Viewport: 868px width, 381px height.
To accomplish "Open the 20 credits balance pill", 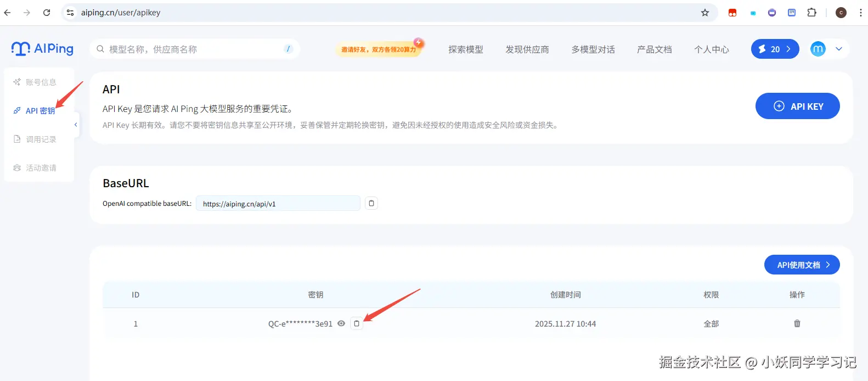I will (x=775, y=49).
